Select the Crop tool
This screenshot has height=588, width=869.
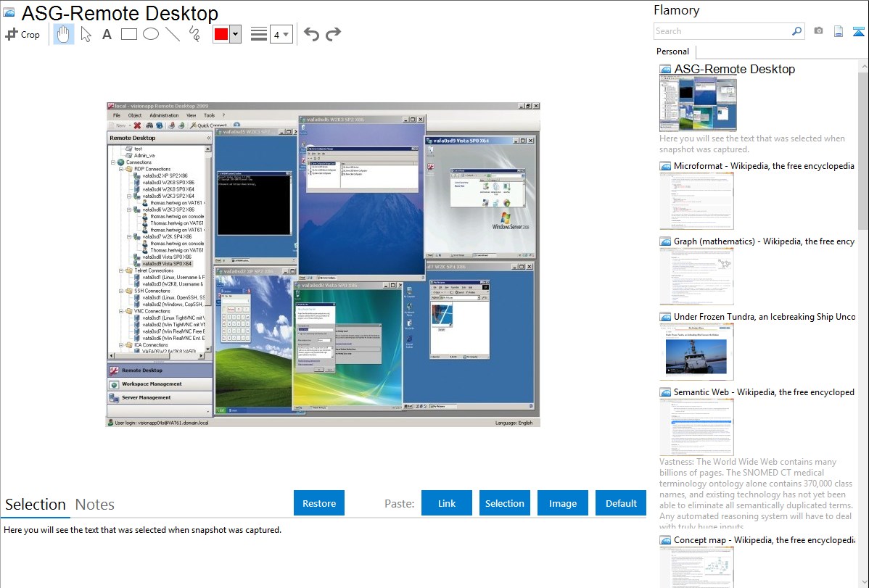point(22,34)
